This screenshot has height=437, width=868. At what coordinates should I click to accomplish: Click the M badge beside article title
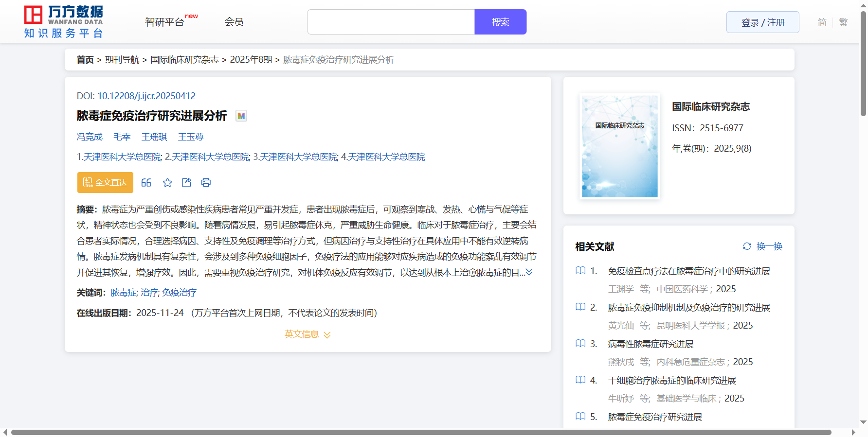[241, 116]
